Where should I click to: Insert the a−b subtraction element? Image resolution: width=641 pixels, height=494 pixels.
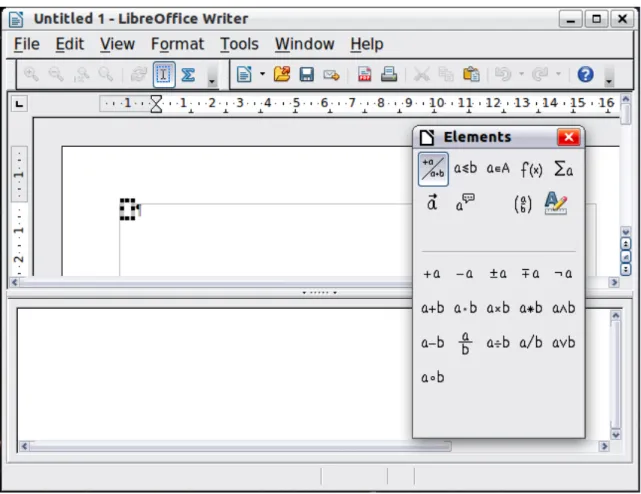(x=433, y=343)
